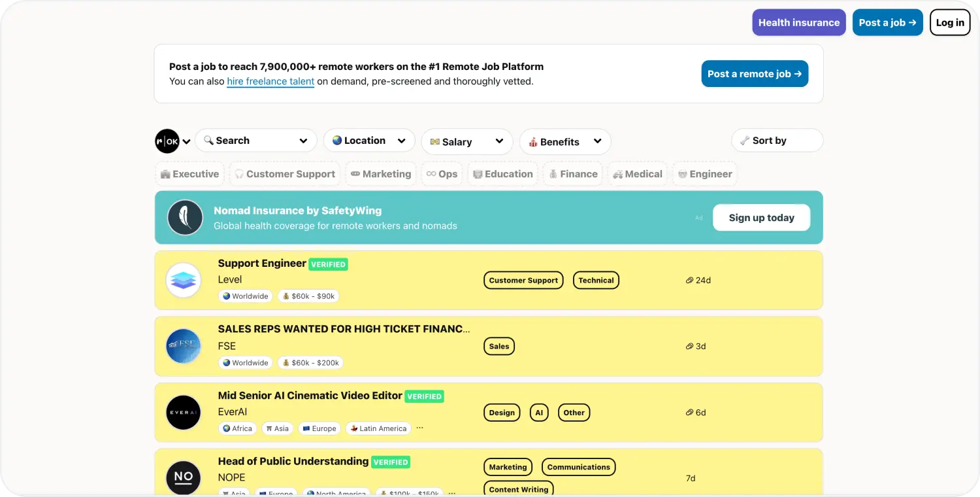Filter jobs by Marketing category
The height and width of the screenshot is (497, 980).
pyautogui.click(x=381, y=174)
